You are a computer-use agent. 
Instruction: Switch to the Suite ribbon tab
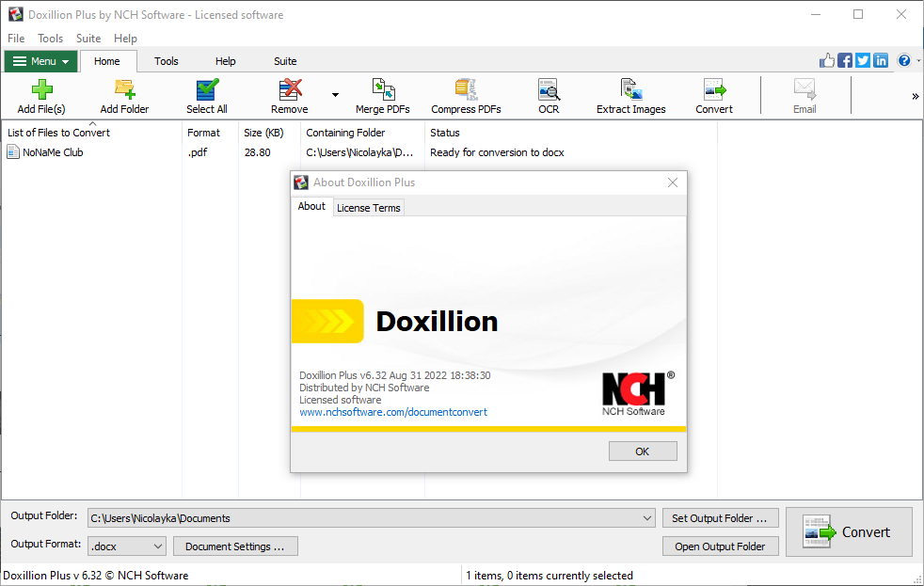pos(285,61)
